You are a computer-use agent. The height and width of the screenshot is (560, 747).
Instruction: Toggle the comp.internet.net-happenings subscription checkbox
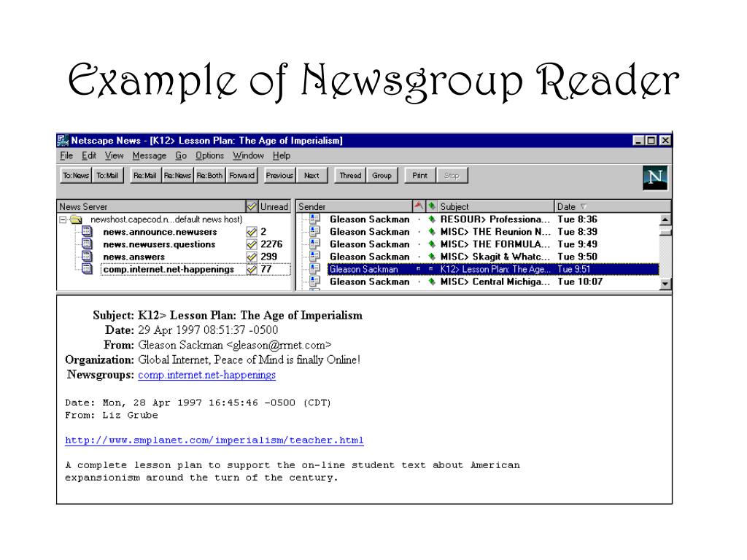(x=252, y=269)
